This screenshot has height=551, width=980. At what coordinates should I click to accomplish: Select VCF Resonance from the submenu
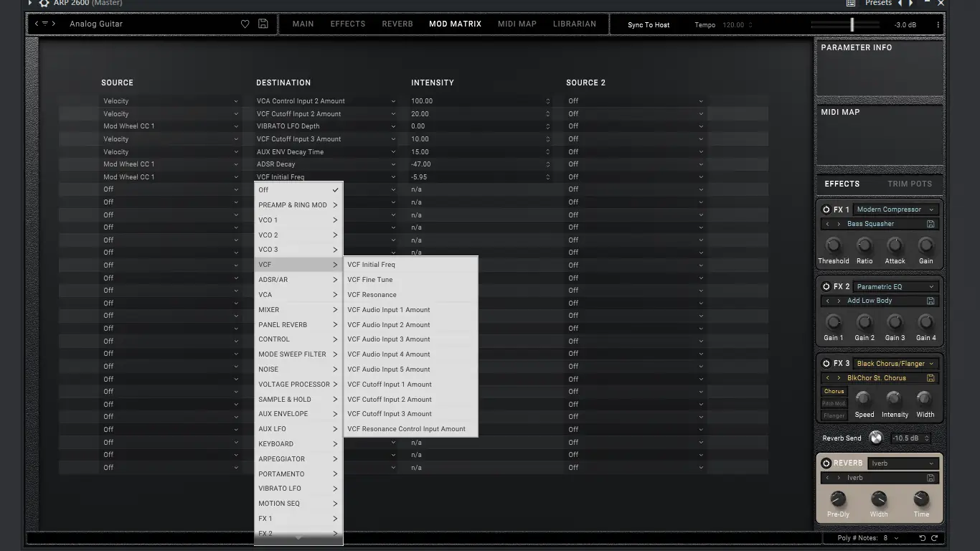(410, 295)
